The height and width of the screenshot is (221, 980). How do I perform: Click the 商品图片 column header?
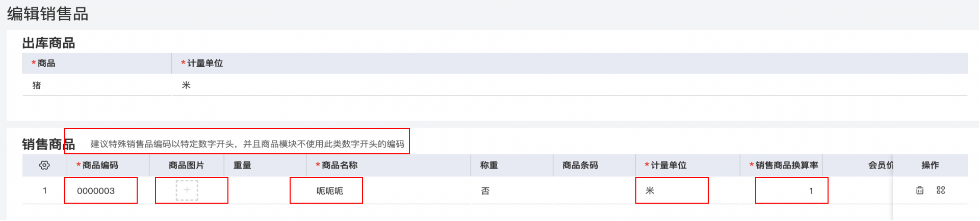point(187,165)
